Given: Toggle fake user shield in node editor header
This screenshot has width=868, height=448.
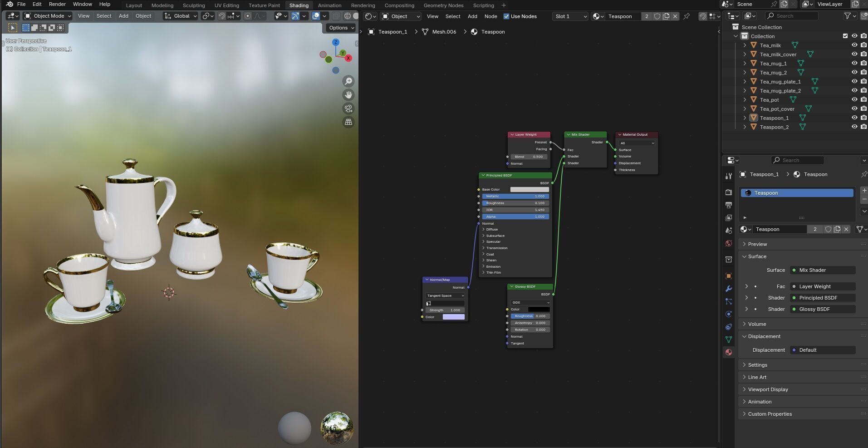Looking at the screenshot, I should (657, 16).
